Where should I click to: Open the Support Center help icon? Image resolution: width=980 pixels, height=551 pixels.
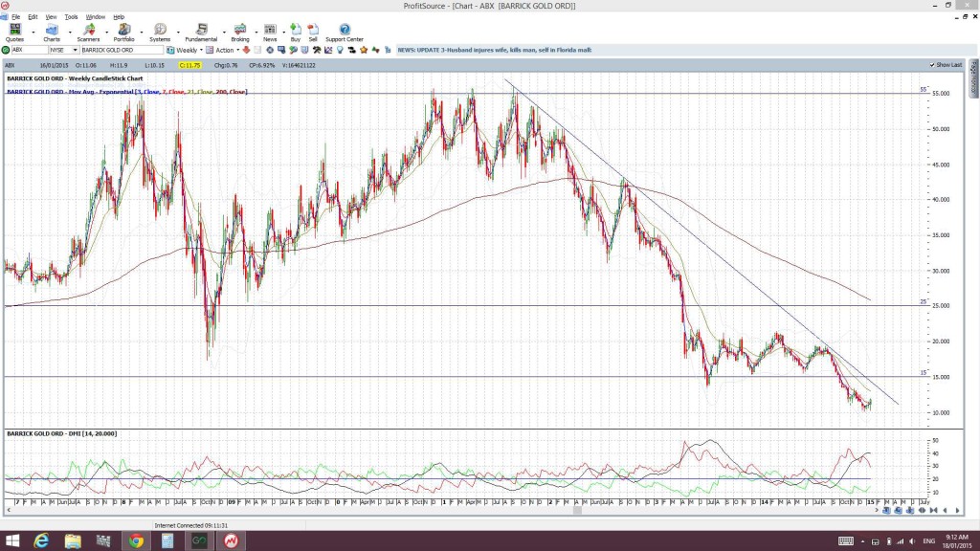[x=345, y=33]
